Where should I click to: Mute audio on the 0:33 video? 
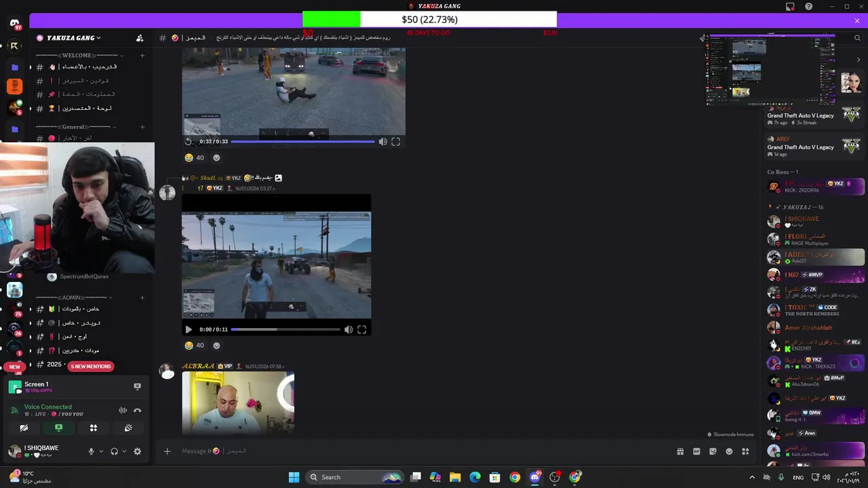click(382, 142)
